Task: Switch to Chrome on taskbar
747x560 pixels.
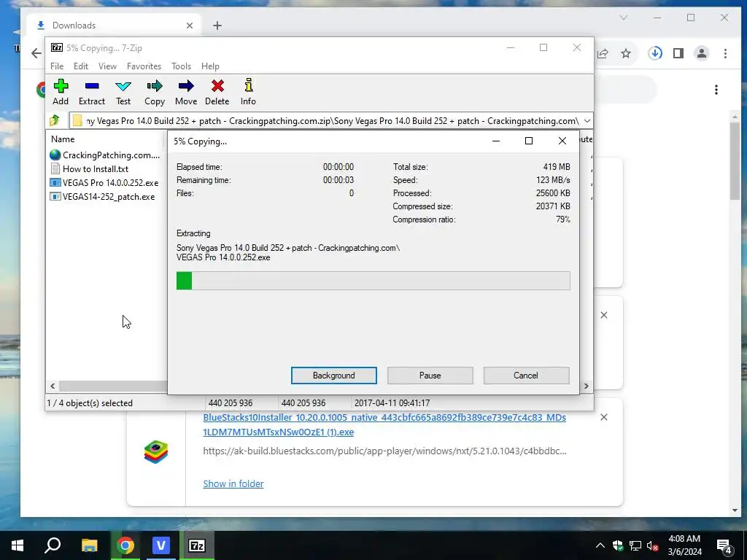Action: (125, 545)
